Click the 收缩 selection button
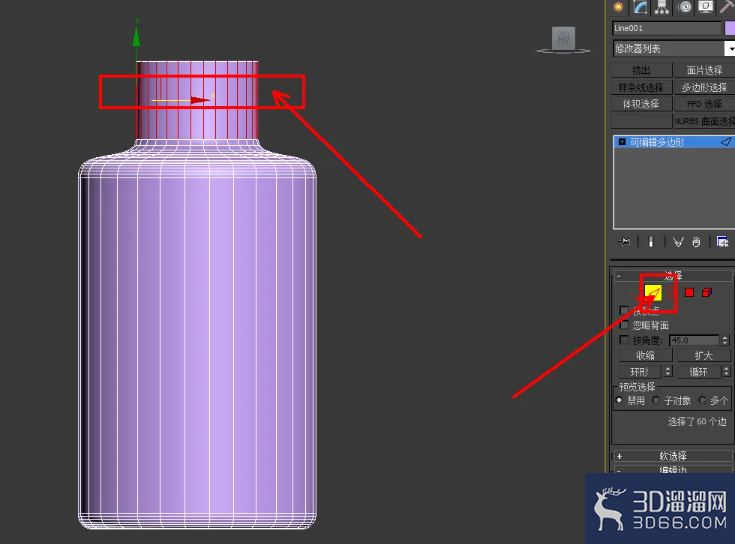 [645, 355]
